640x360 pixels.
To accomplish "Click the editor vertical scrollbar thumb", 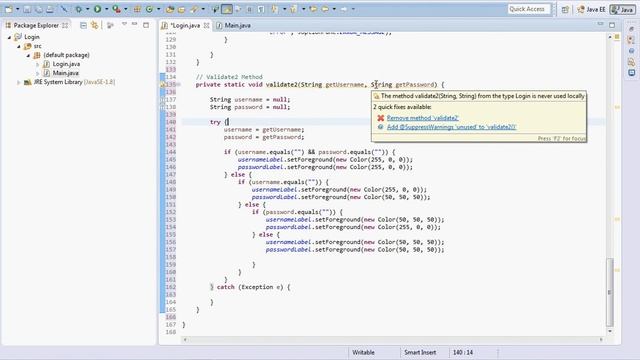I will pyautogui.click(x=610, y=291).
